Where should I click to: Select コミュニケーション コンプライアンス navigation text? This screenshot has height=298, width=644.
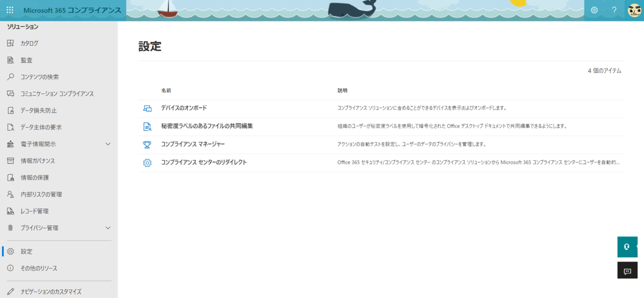click(x=57, y=94)
